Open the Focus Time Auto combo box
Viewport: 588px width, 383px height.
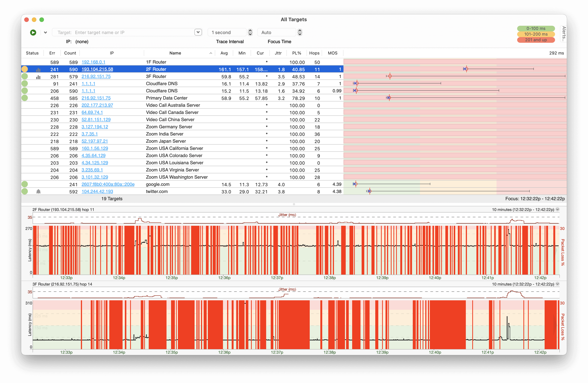(277, 32)
